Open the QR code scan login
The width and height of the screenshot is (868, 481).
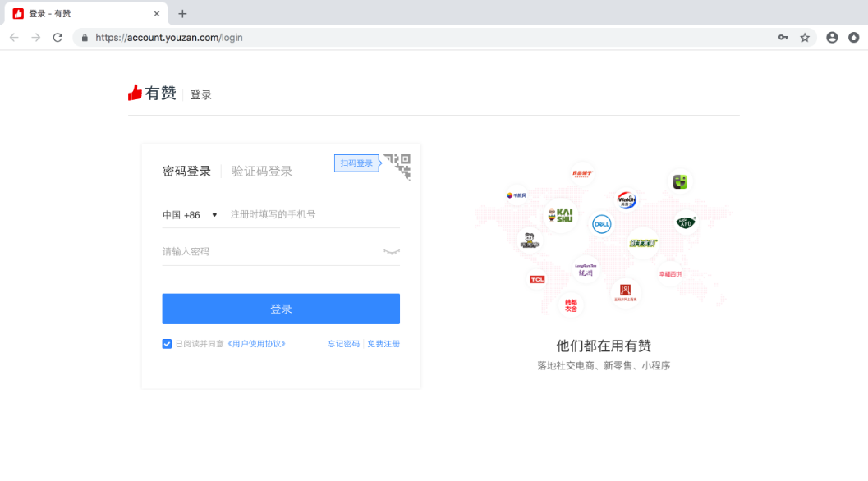click(x=397, y=167)
